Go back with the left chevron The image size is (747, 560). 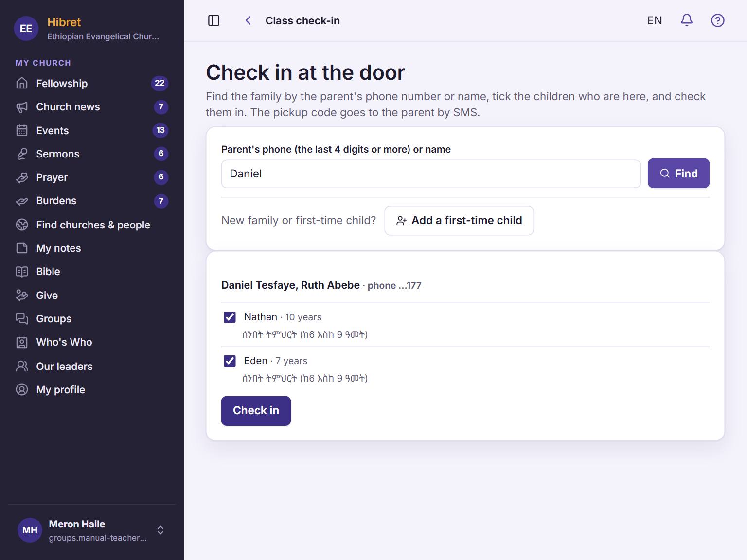pyautogui.click(x=248, y=20)
